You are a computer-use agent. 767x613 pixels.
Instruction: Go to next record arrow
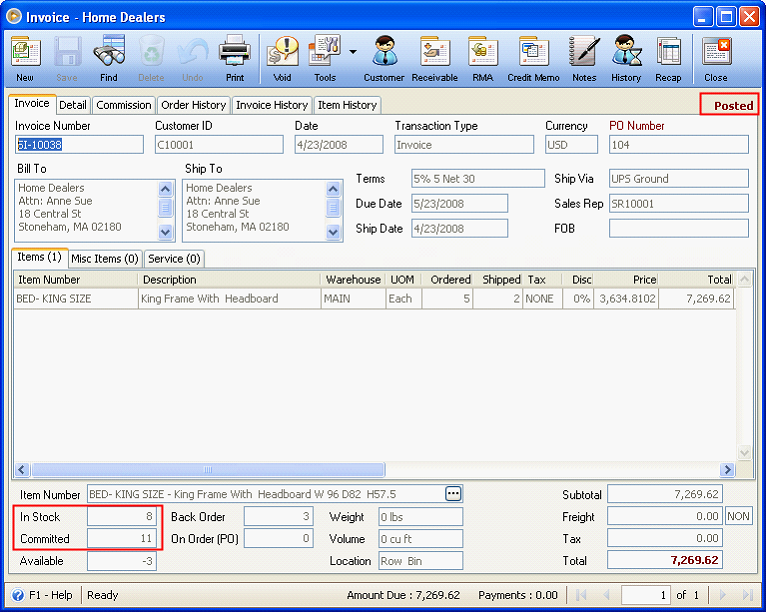point(722,595)
